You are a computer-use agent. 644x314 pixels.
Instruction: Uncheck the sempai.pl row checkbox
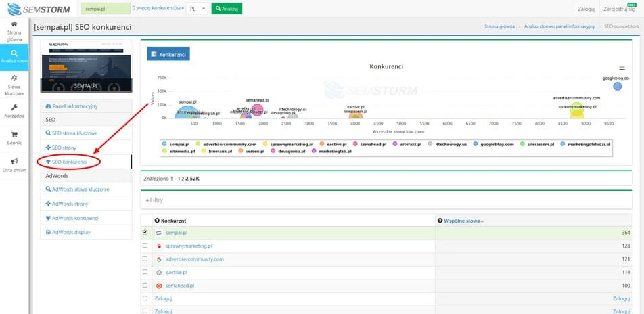[x=145, y=233]
